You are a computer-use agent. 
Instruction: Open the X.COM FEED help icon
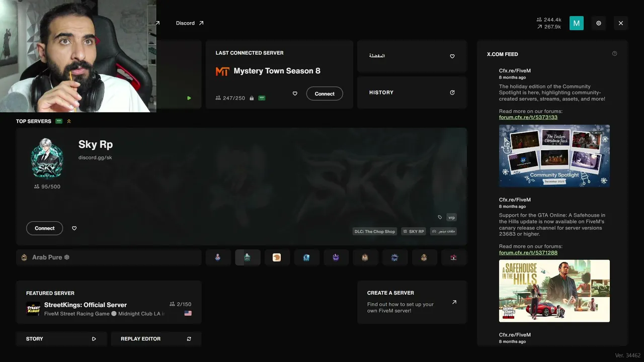click(615, 53)
